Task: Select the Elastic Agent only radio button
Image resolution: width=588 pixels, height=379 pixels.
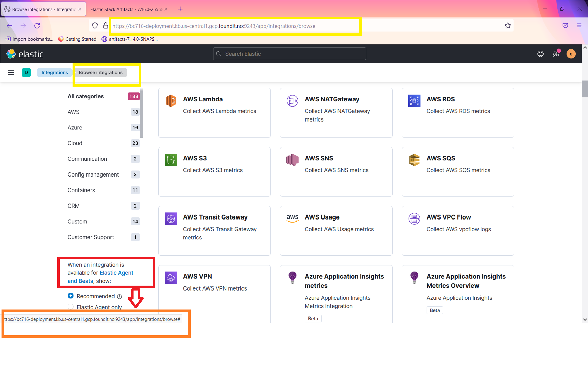Action: pyautogui.click(x=70, y=306)
